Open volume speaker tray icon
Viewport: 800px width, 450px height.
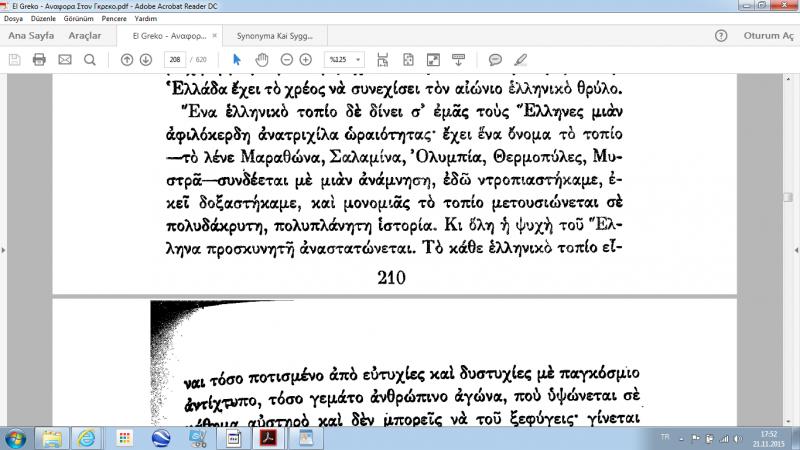click(x=738, y=438)
